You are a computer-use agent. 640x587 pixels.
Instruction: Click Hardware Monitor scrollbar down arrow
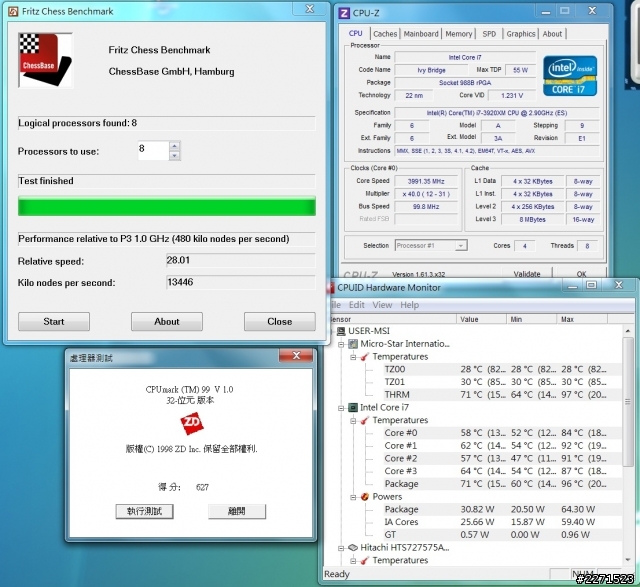tap(628, 560)
